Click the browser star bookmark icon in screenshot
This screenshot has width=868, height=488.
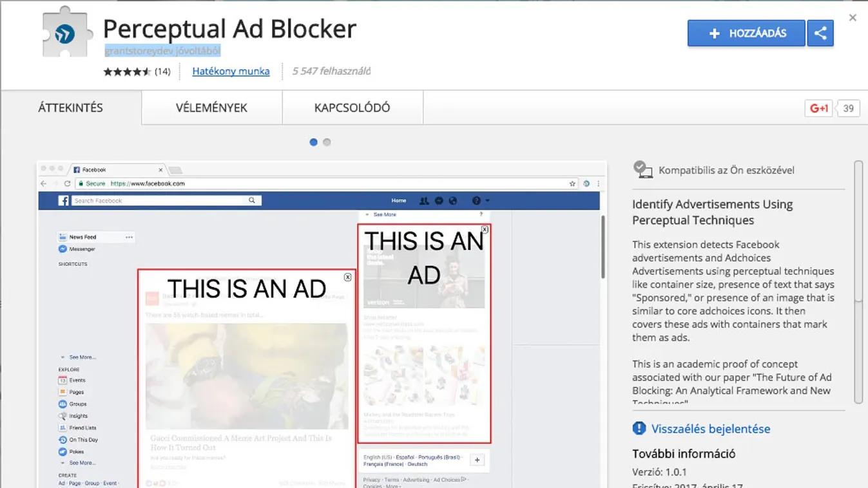[572, 183]
